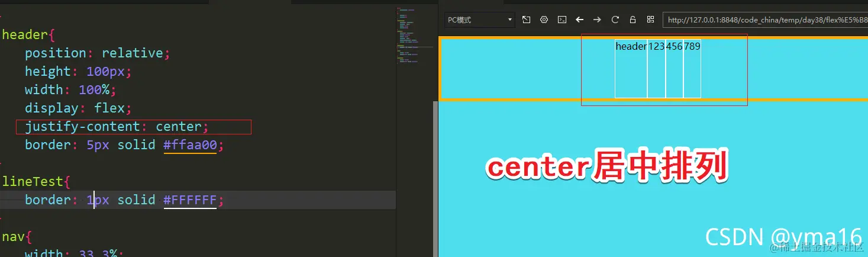Click the 'header{' selector line
The image size is (868, 257).
pyautogui.click(x=28, y=35)
